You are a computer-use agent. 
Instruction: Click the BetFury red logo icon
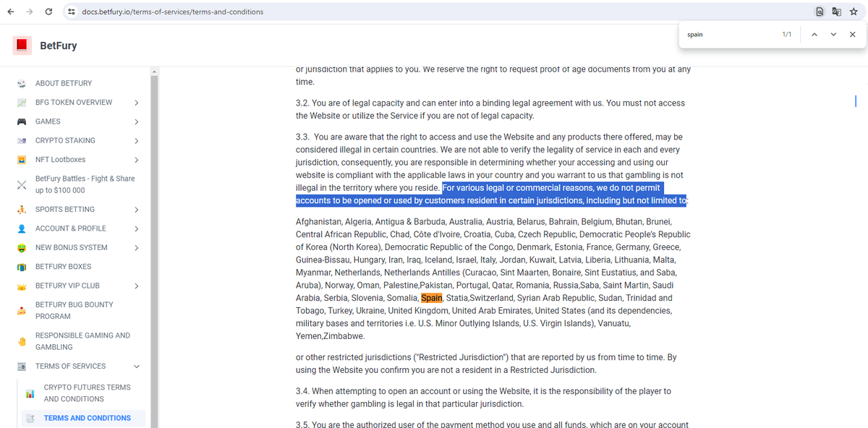click(x=22, y=46)
